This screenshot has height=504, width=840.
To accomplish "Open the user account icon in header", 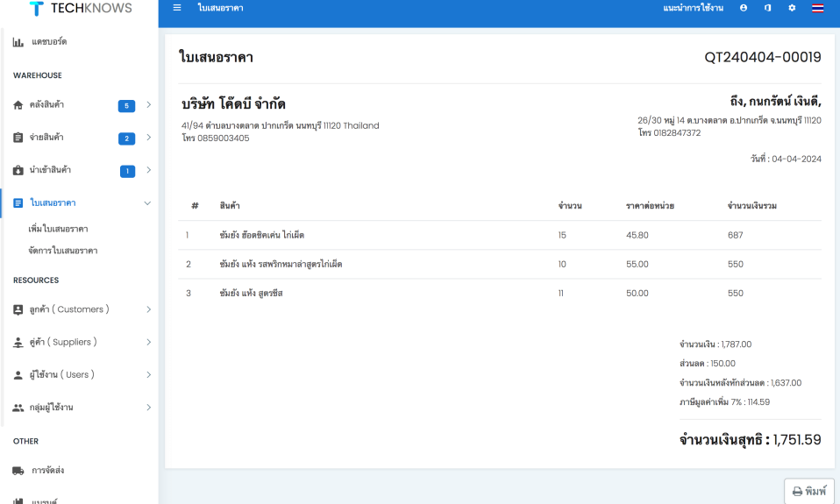I will (744, 8).
